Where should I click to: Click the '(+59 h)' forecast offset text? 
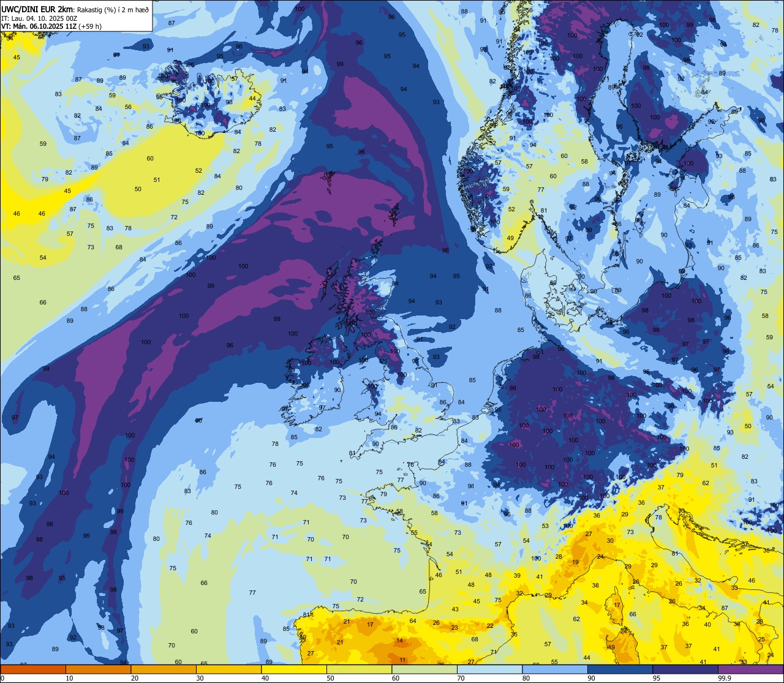pos(89,26)
